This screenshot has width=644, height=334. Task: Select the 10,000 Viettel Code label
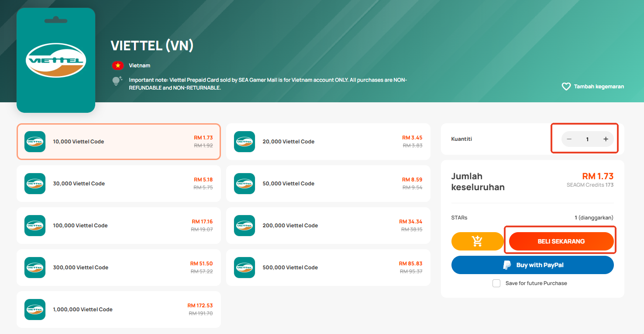79,142
